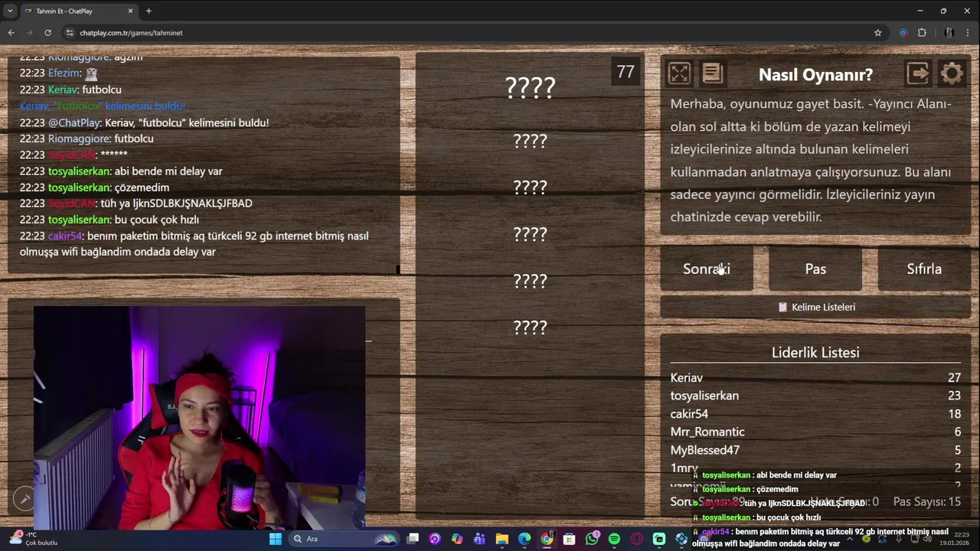Open the tab search dropdown arrow
980x551 pixels.
pyautogui.click(x=10, y=11)
